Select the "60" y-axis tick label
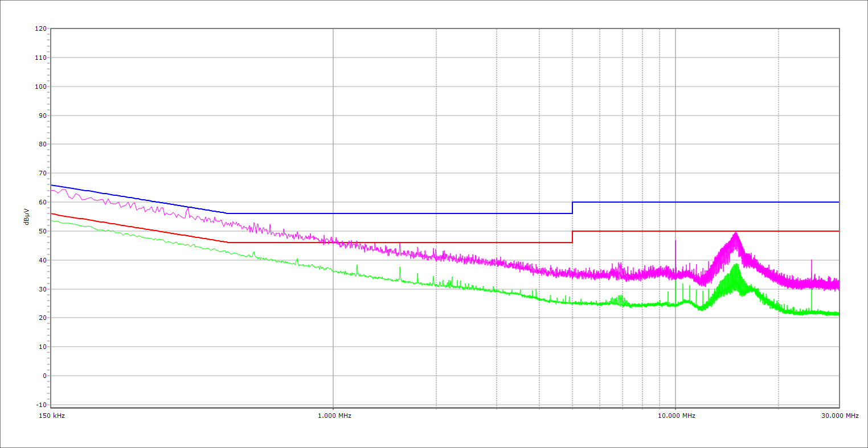This screenshot has width=868, height=448. point(42,202)
